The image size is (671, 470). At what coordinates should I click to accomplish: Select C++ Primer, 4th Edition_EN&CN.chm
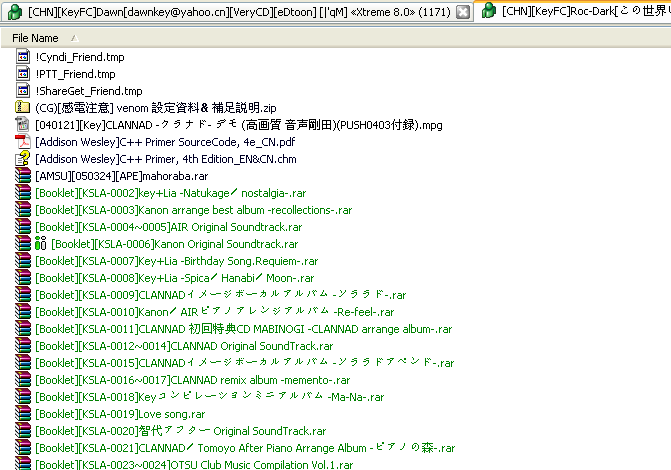pos(166,159)
